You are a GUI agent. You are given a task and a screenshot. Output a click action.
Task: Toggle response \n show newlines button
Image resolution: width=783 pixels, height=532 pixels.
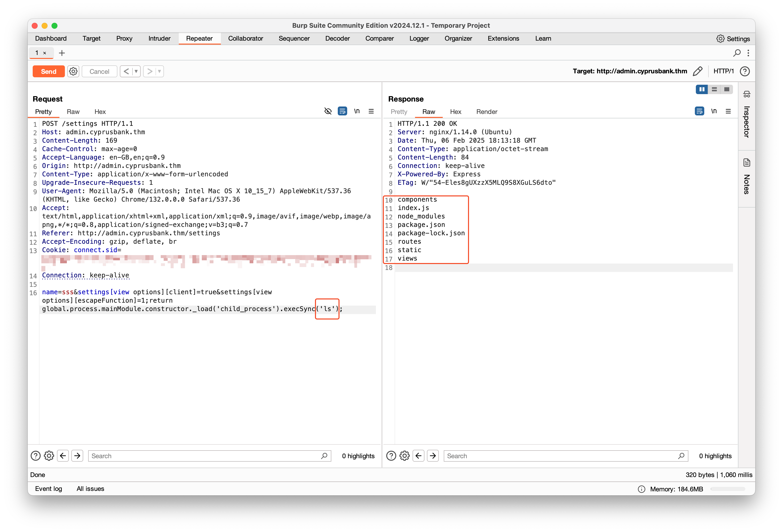pyautogui.click(x=714, y=111)
